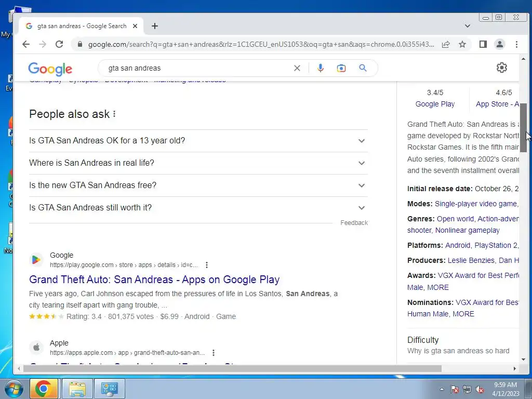The width and height of the screenshot is (532, 399).
Task: Click the scrollbar up arrow
Action: pos(524,59)
